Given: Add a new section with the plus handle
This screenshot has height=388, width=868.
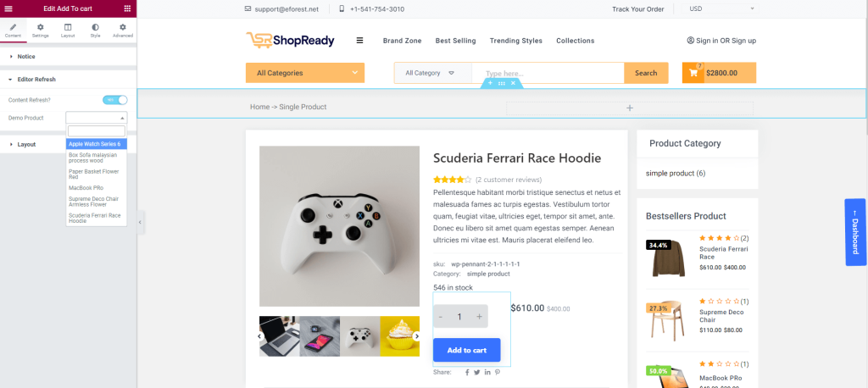Looking at the screenshot, I should [x=491, y=83].
